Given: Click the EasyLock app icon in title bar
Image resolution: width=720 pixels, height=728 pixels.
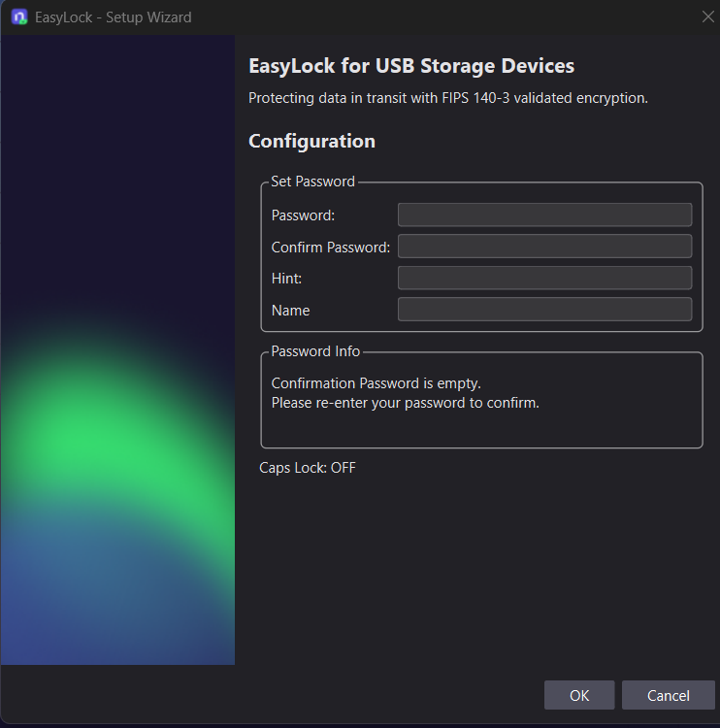Looking at the screenshot, I should pyautogui.click(x=19, y=17).
